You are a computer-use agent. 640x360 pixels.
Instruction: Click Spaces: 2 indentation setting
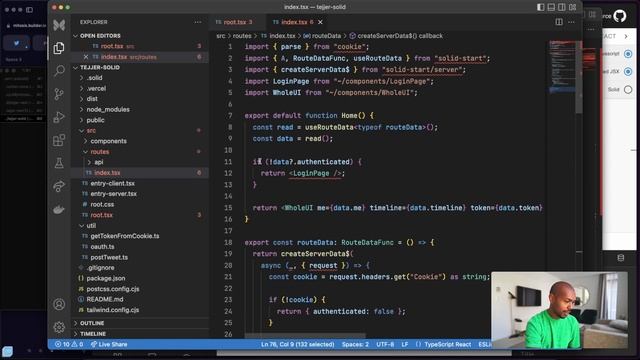(x=355, y=344)
